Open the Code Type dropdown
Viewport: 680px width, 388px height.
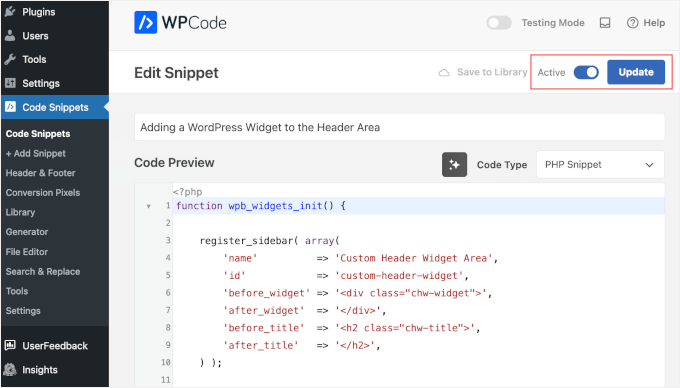pos(600,165)
